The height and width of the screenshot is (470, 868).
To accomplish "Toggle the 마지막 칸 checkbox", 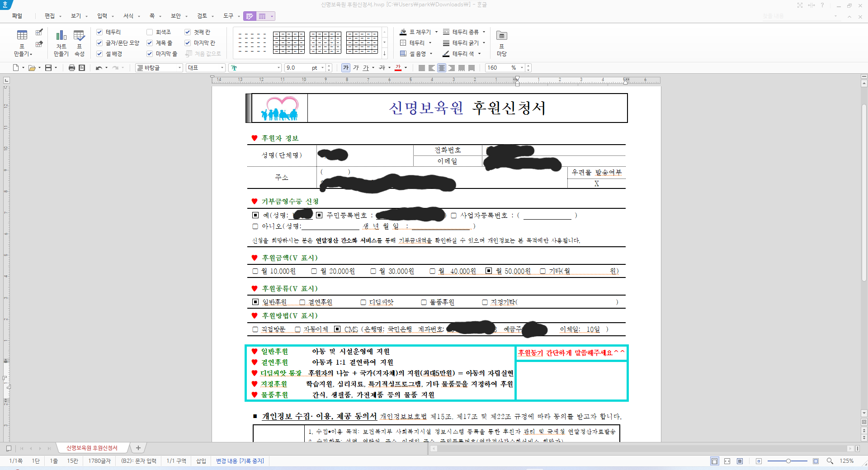I will tap(188, 43).
